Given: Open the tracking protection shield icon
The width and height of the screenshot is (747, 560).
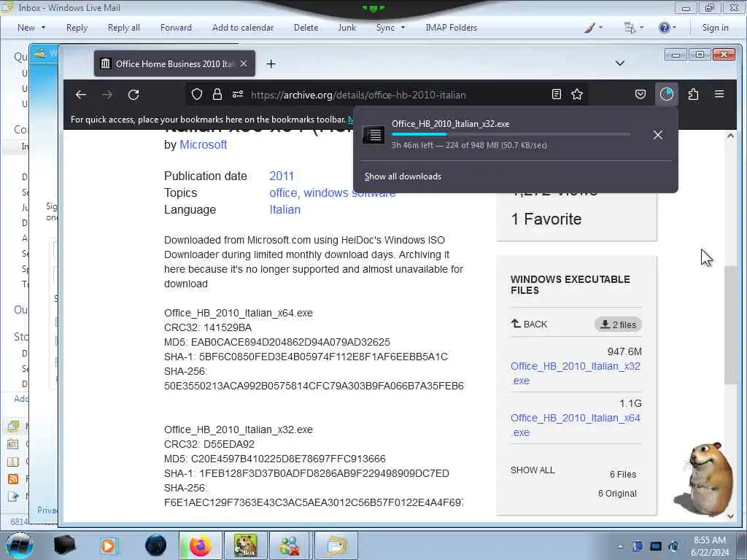Looking at the screenshot, I should 197,94.
